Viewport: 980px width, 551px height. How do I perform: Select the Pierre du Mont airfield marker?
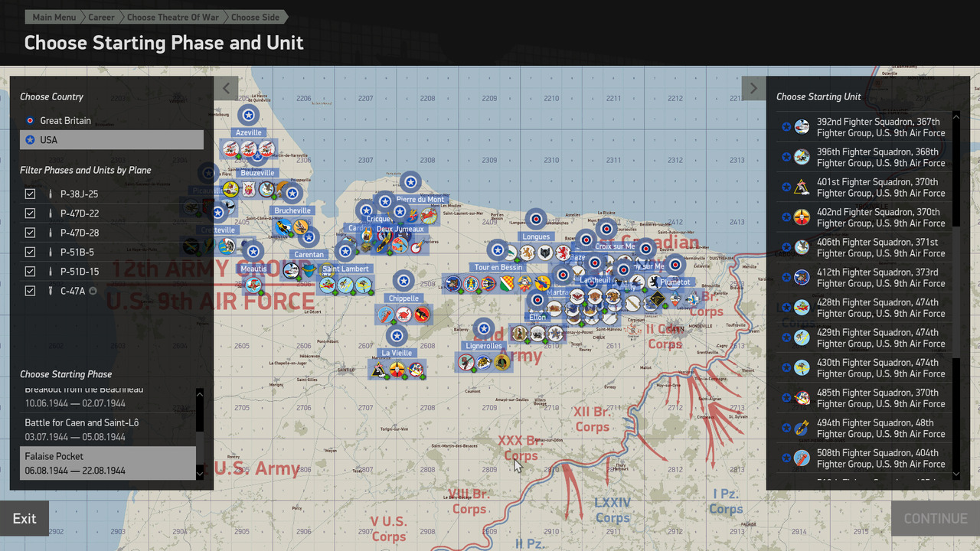(411, 182)
